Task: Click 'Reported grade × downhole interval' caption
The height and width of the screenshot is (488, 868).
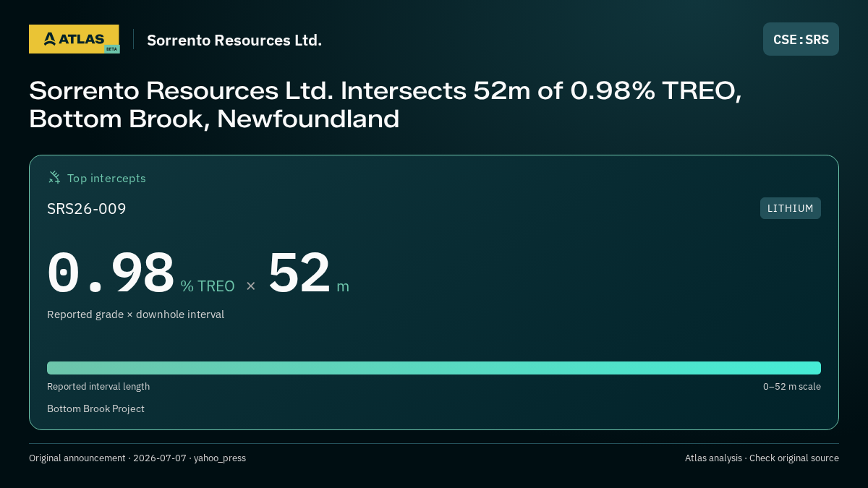Action: (136, 314)
